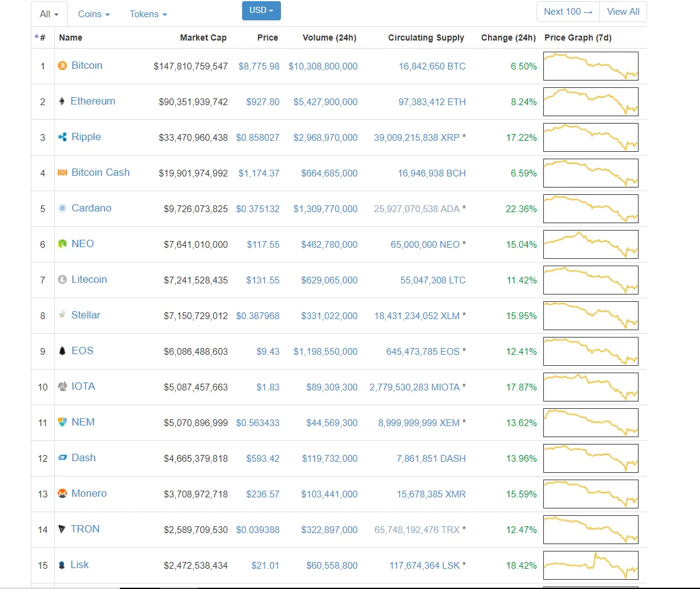This screenshot has height=589, width=700.
Task: Click the Ripple logo icon
Action: pos(63,136)
